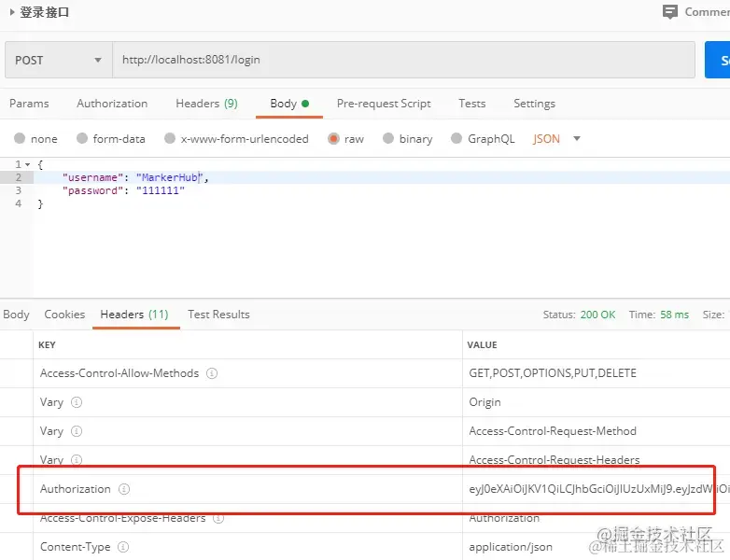Collapse the JSON object fold arrow on line 1
The image size is (730, 560).
coord(28,165)
